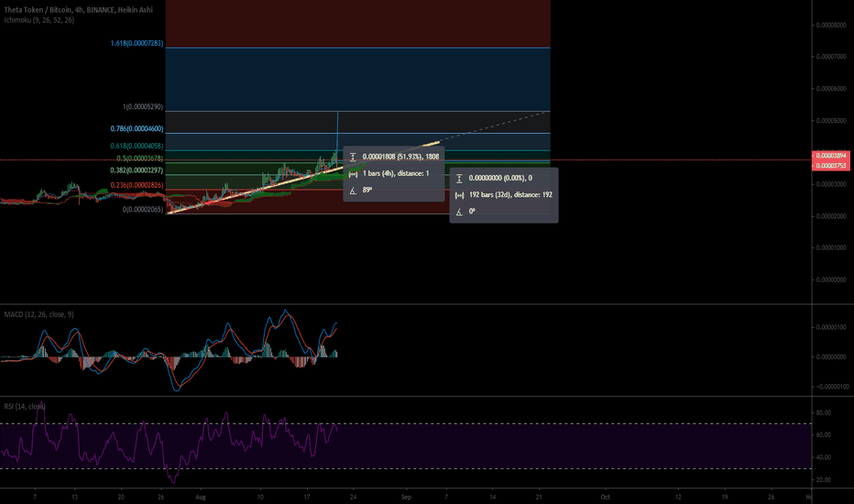Click the 0.786(0.00004600) Fibonacci level label
The height and width of the screenshot is (504, 854).
click(x=137, y=128)
